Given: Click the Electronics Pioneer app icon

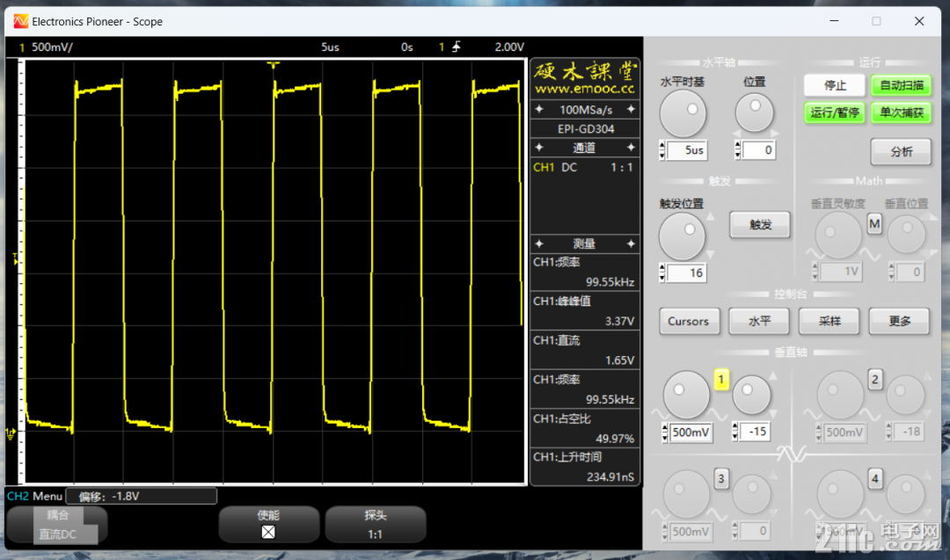Looking at the screenshot, I should tap(20, 21).
